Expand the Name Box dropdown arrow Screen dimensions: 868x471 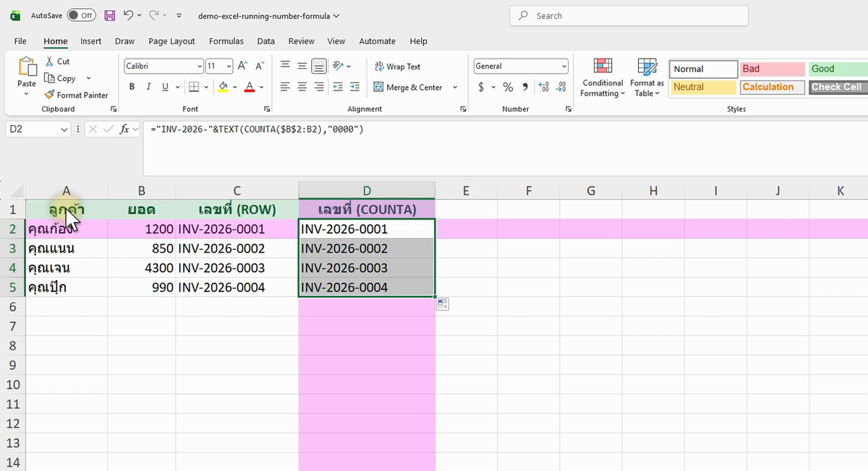64,130
